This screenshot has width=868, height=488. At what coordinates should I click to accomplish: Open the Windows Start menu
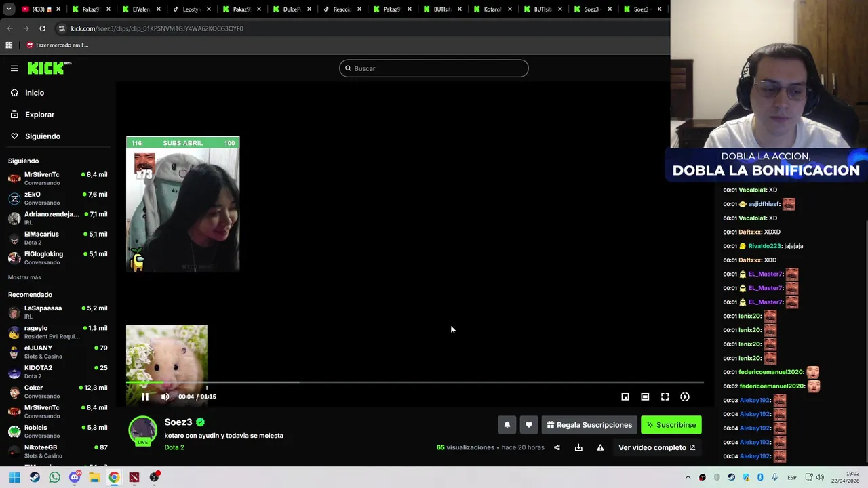click(14, 477)
